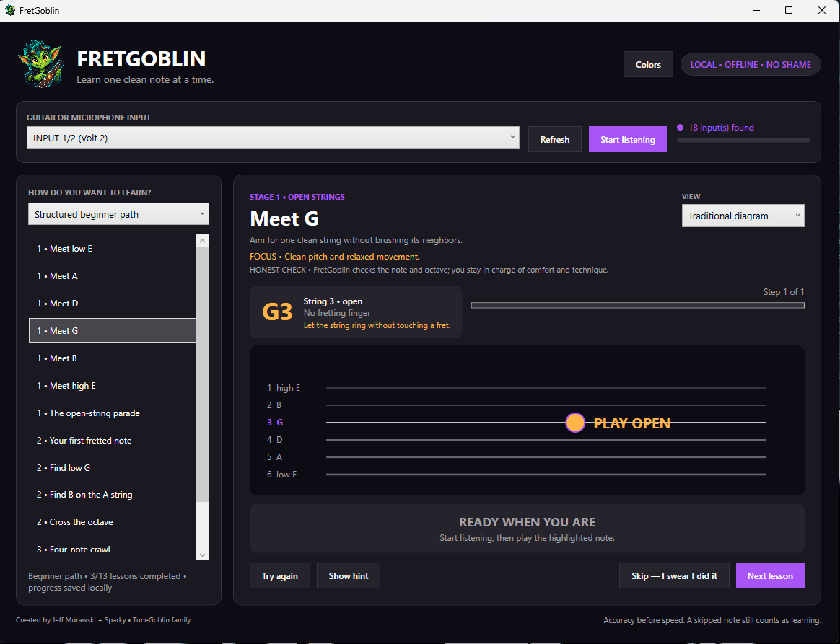The image size is (840, 644).
Task: Expand the learning path mode dropdown
Action: (118, 214)
